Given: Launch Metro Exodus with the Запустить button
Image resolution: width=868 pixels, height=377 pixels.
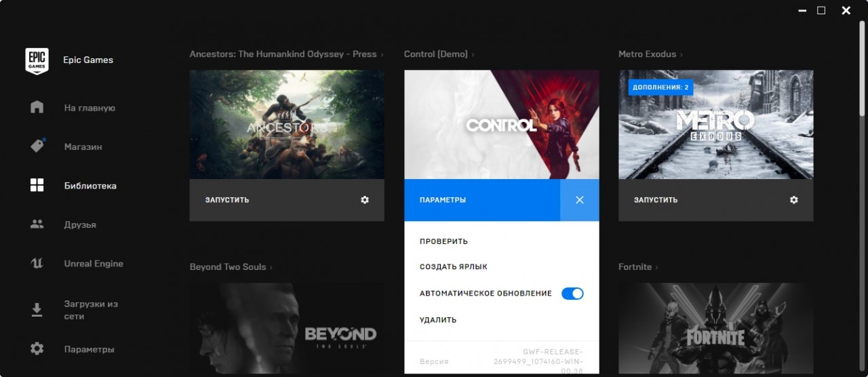Looking at the screenshot, I should [x=656, y=200].
